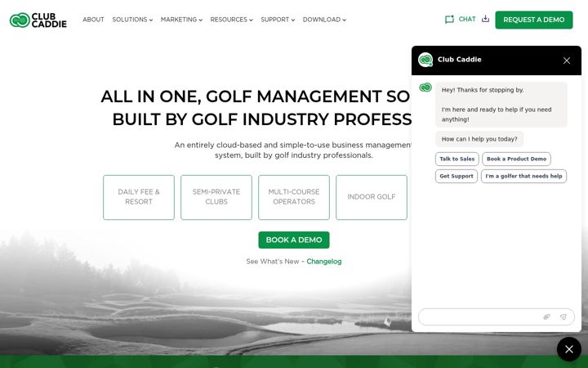Open the About page from nav
Image resolution: width=588 pixels, height=368 pixels.
pyautogui.click(x=93, y=20)
